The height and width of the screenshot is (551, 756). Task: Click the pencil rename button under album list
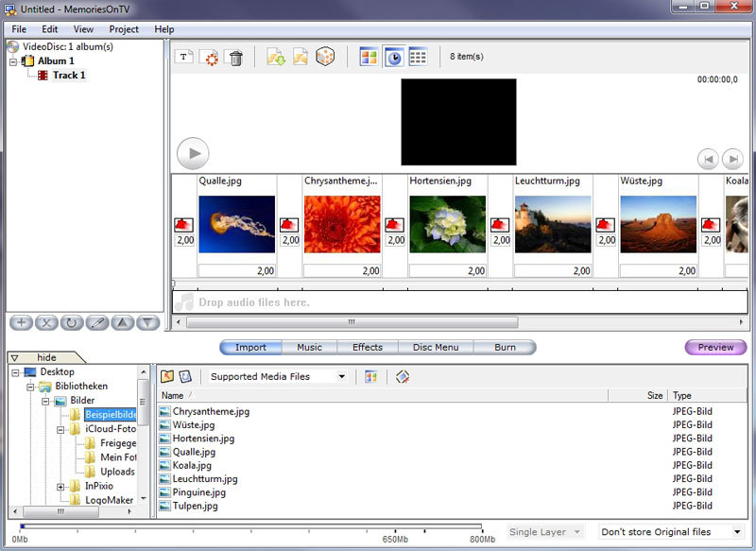pyautogui.click(x=96, y=323)
